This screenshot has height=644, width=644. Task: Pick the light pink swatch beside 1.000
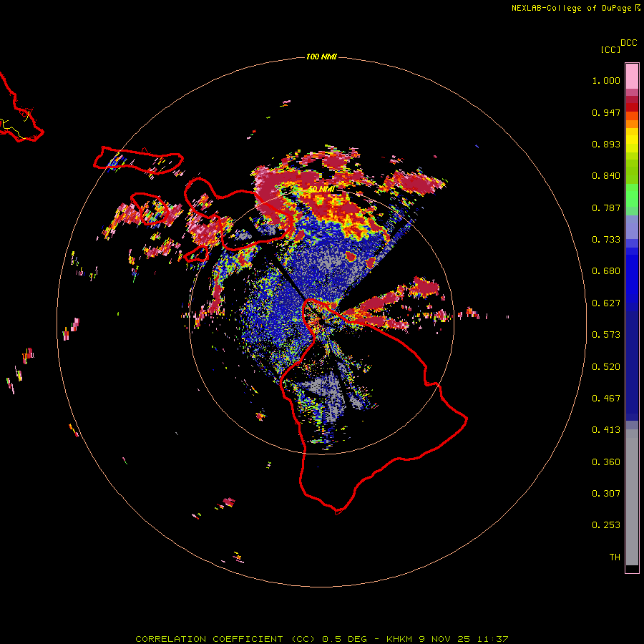(x=632, y=77)
